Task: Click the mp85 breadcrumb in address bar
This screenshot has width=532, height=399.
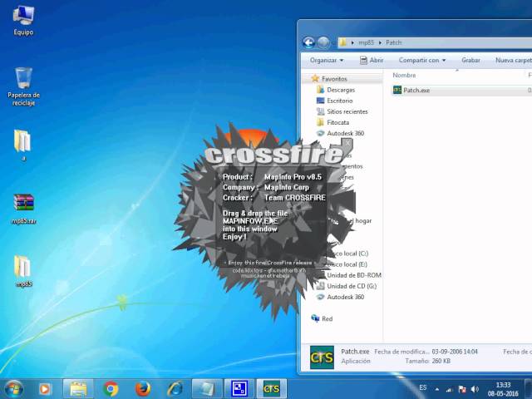Action: 366,42
